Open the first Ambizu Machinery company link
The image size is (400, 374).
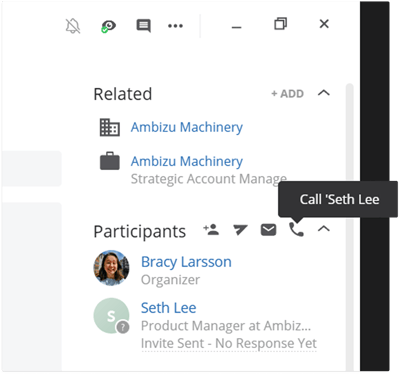(187, 127)
